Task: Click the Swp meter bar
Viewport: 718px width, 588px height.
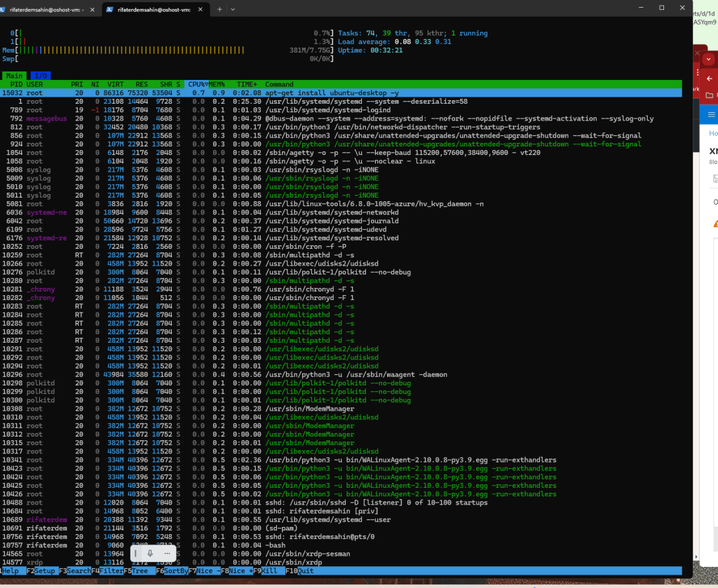Action: coord(168,59)
